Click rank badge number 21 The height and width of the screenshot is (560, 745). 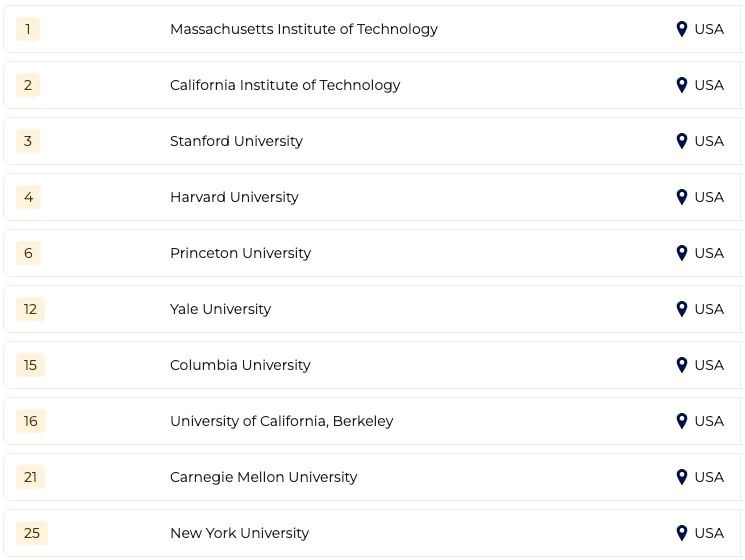point(30,477)
